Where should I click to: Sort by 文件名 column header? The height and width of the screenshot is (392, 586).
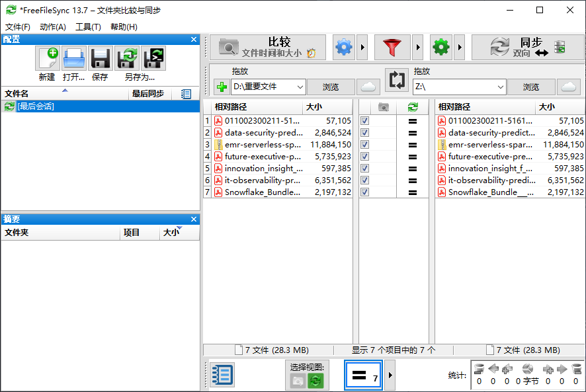65,94
